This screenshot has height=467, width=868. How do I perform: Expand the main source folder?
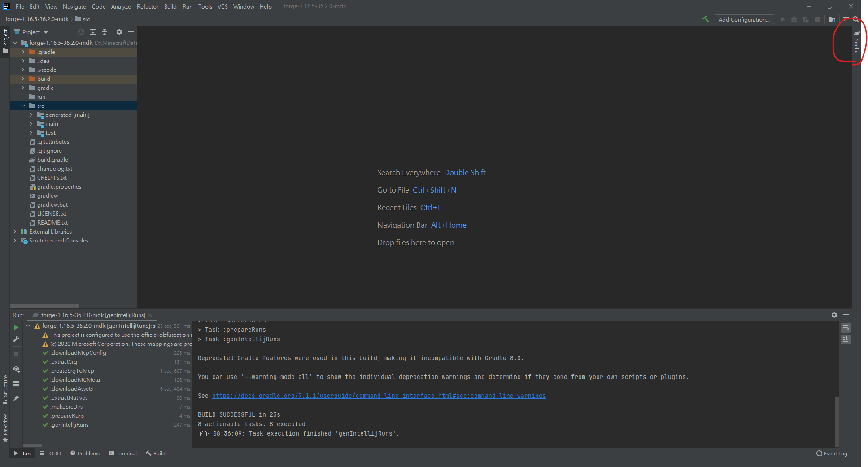click(x=31, y=124)
